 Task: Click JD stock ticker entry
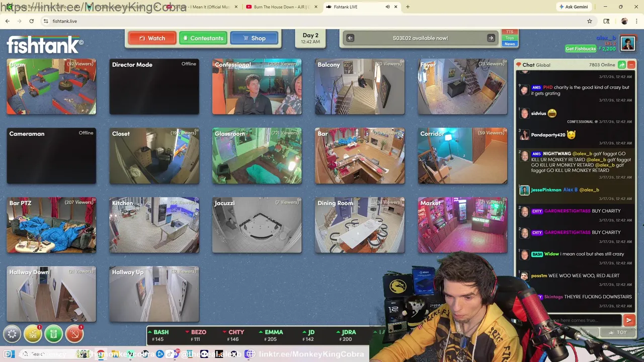coord(309,335)
